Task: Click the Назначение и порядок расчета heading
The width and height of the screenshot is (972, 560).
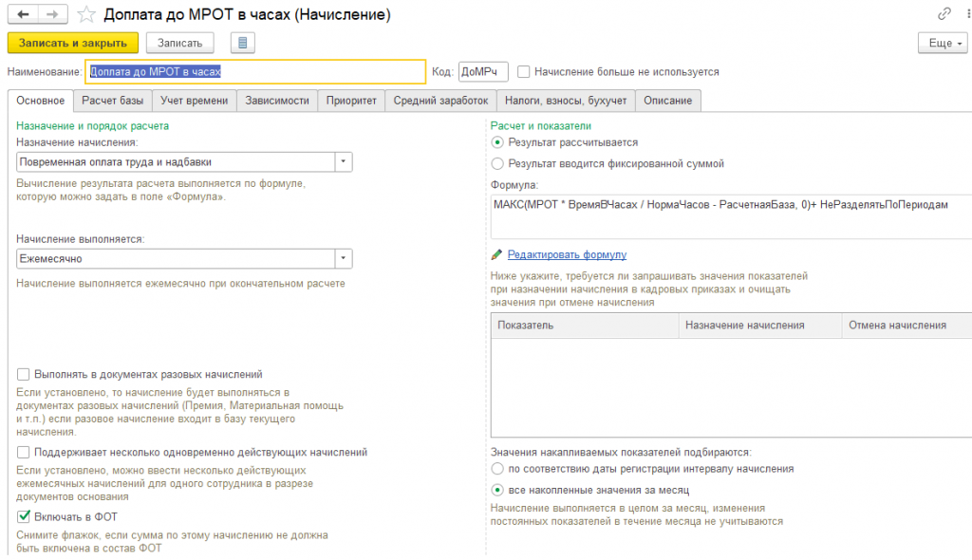Action: pos(92,126)
